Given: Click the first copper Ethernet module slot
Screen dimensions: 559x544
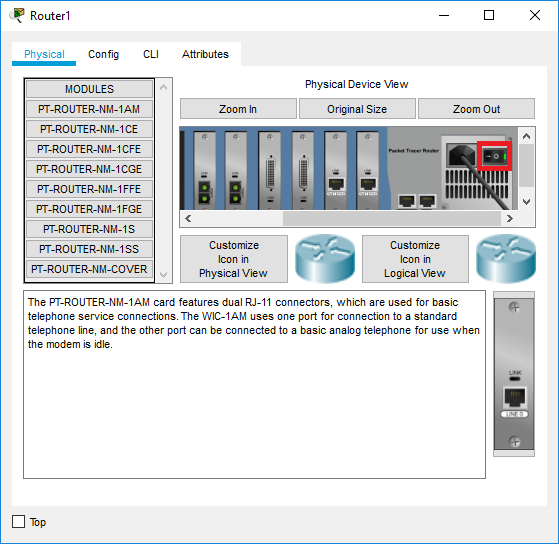Looking at the screenshot, I should pos(336,170).
